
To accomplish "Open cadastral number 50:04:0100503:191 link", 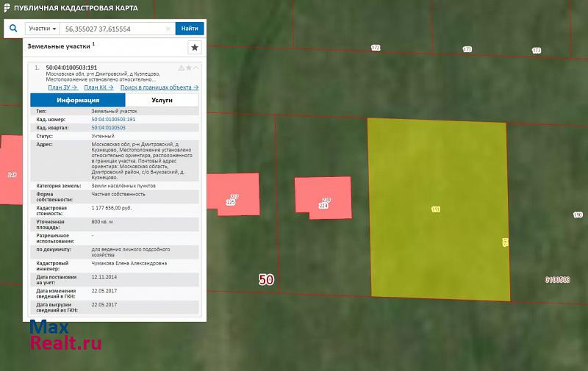I will point(113,119).
